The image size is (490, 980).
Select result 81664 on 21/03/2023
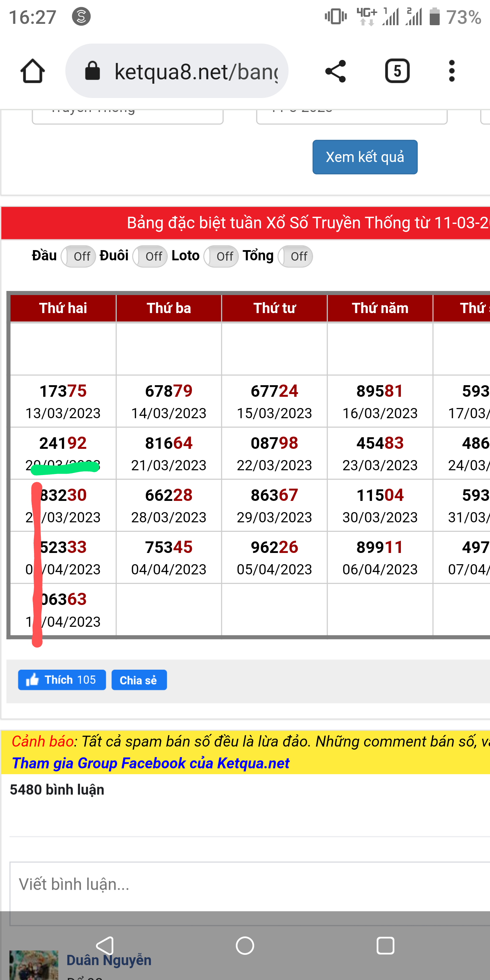coord(169,443)
